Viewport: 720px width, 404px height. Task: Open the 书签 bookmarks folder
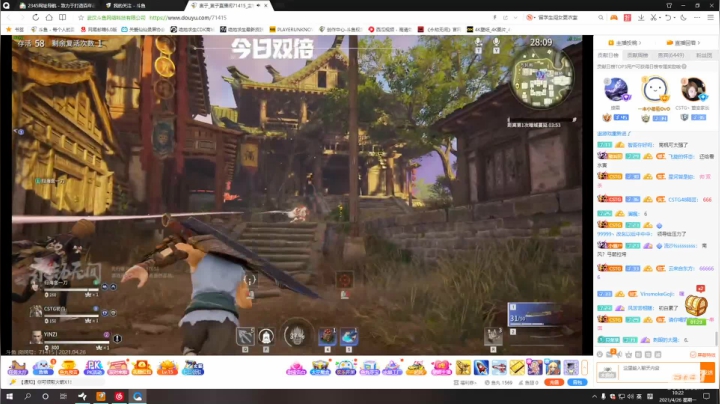[x=15, y=29]
